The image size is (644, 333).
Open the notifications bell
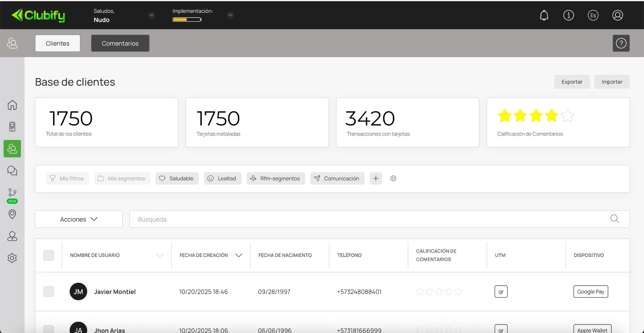coord(544,15)
